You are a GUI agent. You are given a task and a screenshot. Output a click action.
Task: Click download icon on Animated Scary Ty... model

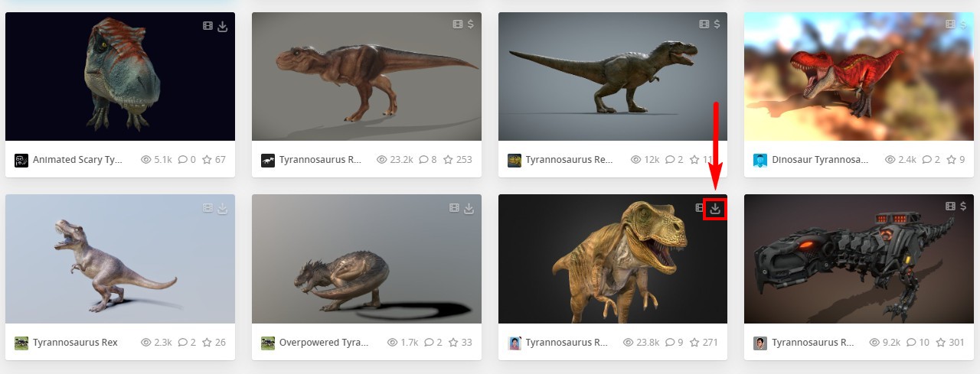(x=223, y=26)
